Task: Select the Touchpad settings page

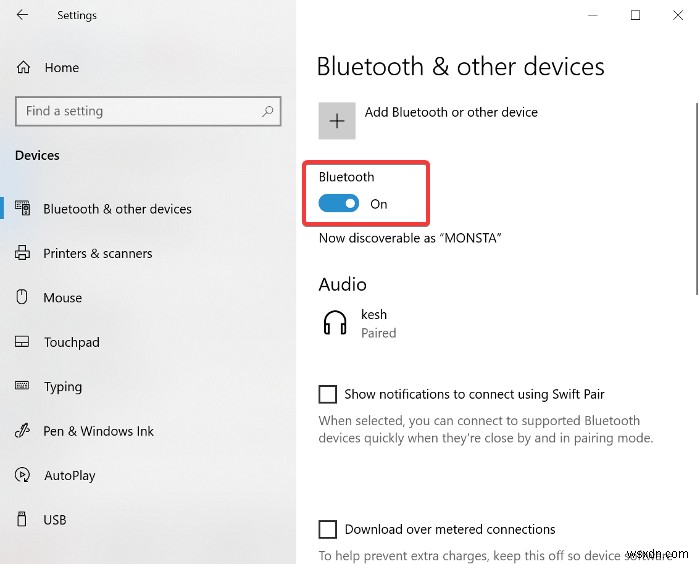Action: click(148, 342)
